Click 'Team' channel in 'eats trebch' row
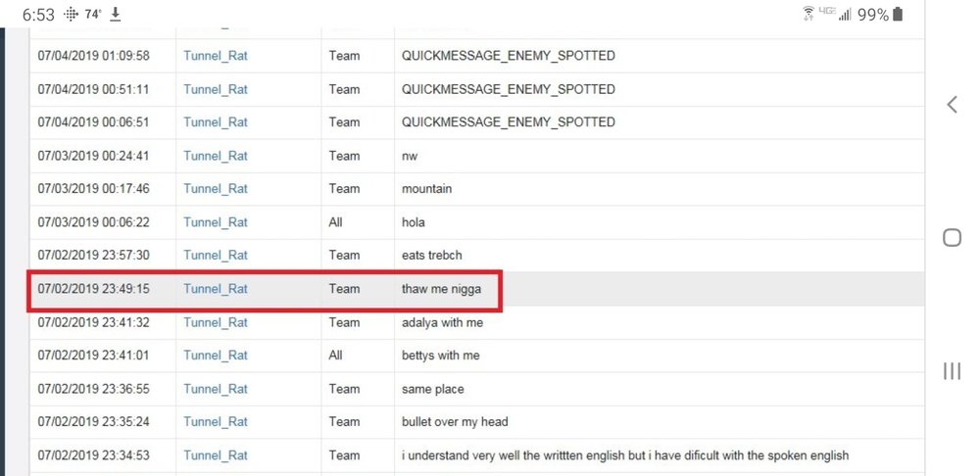980x476 pixels. tap(344, 256)
